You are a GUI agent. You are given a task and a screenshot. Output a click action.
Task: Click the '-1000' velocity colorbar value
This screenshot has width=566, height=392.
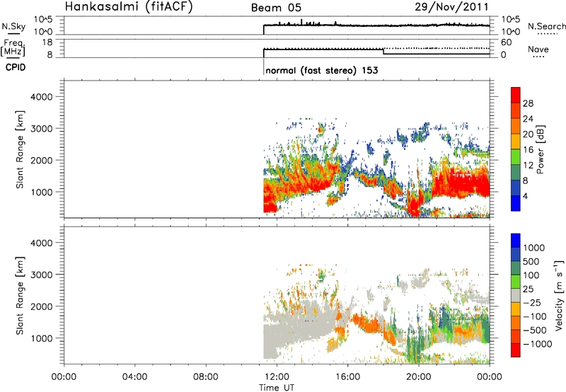(538, 344)
